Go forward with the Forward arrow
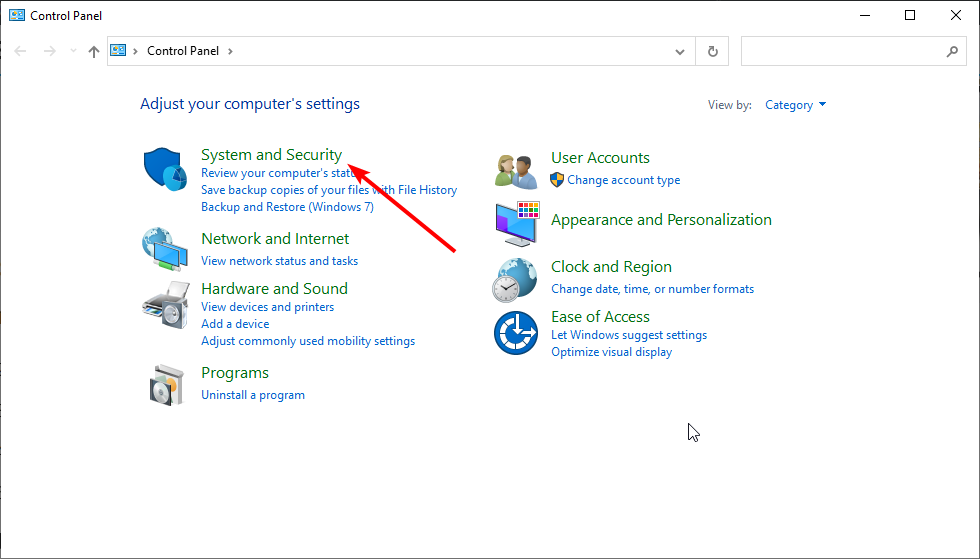 [49, 51]
